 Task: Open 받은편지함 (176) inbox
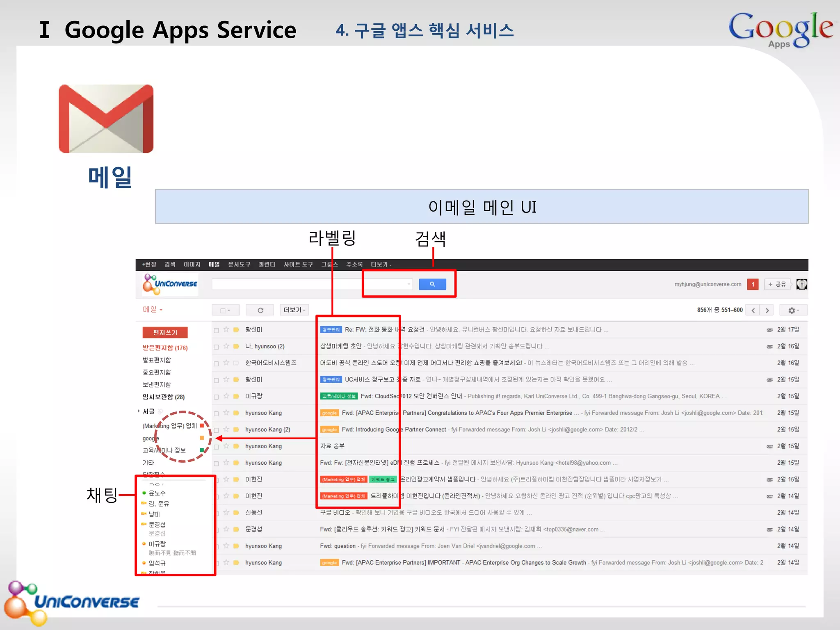[165, 348]
